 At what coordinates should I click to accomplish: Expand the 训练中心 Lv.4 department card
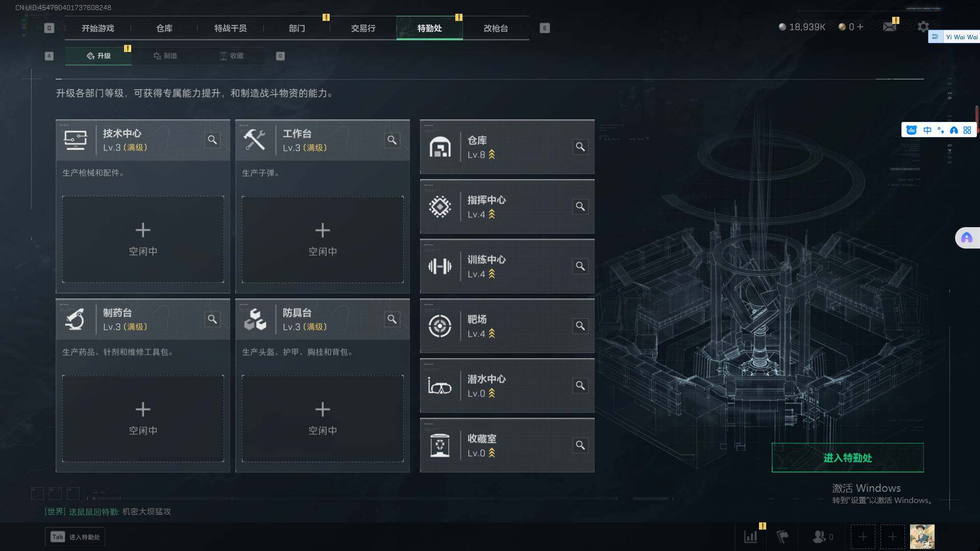507,266
